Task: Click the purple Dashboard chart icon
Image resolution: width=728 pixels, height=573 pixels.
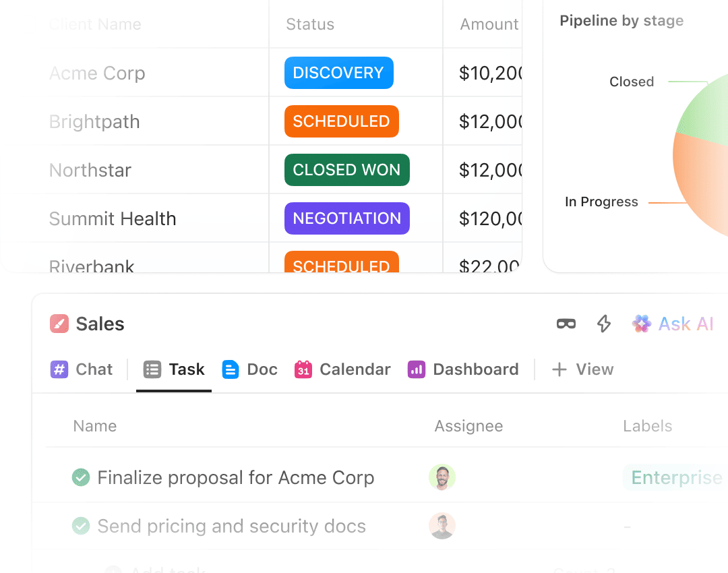Action: [x=417, y=369]
